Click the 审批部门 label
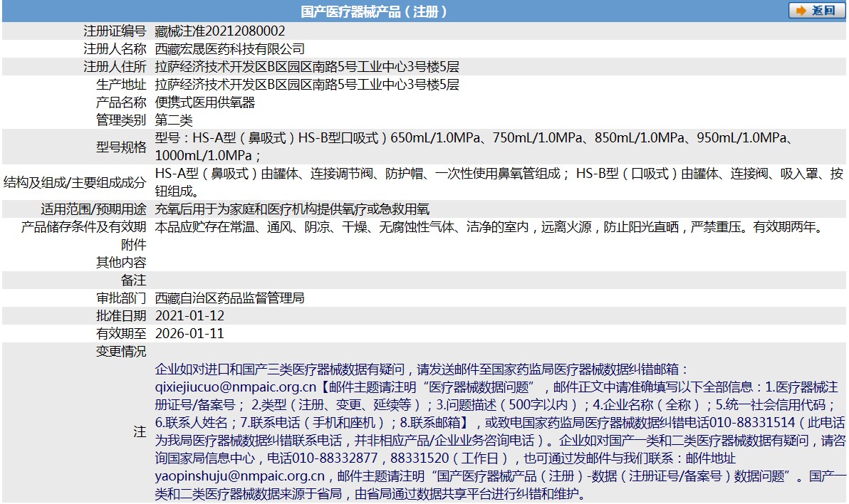 [121, 299]
